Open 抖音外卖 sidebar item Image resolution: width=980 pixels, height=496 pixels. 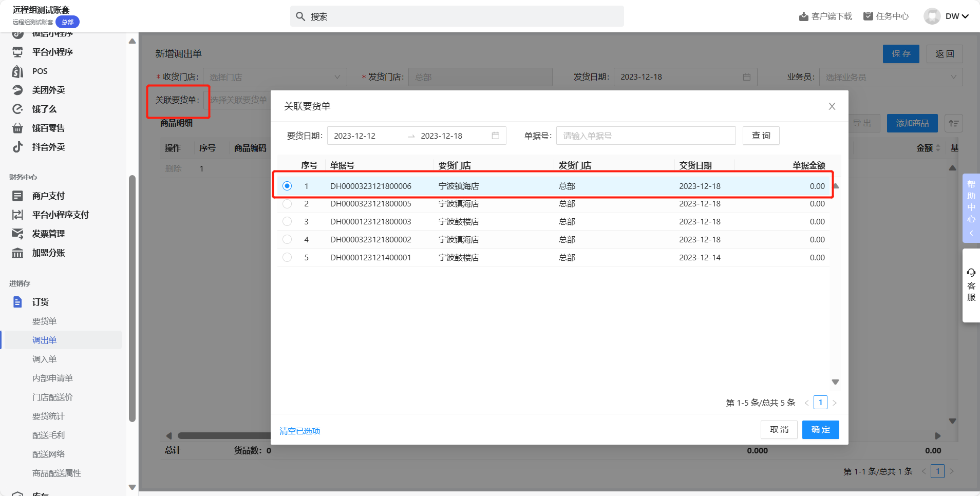pyautogui.click(x=48, y=147)
